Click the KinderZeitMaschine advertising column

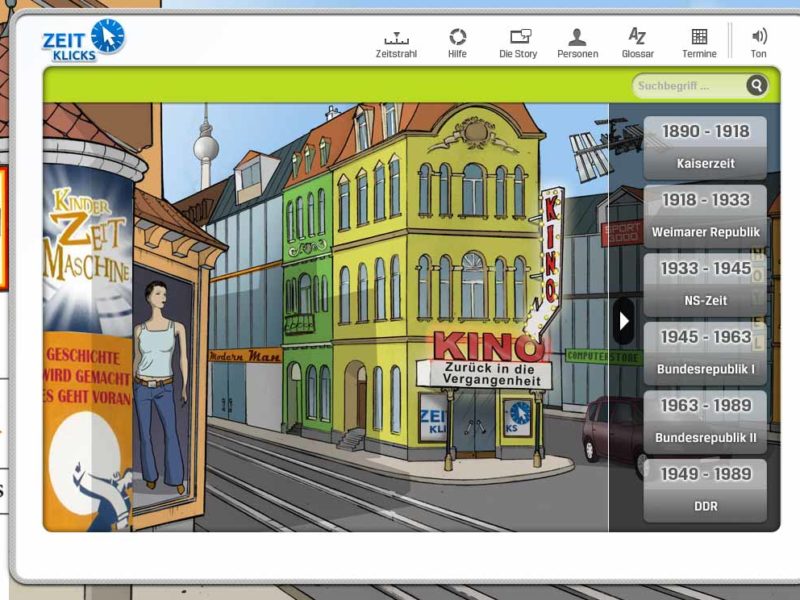coord(88,337)
